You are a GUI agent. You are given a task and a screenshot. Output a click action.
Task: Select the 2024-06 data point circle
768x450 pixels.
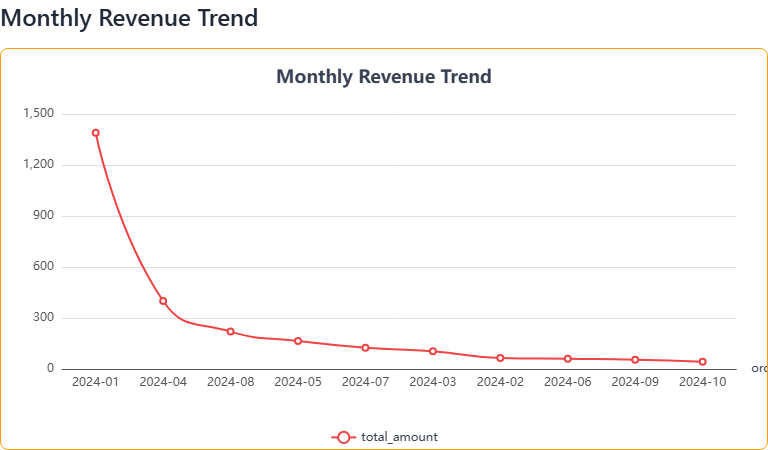567,359
